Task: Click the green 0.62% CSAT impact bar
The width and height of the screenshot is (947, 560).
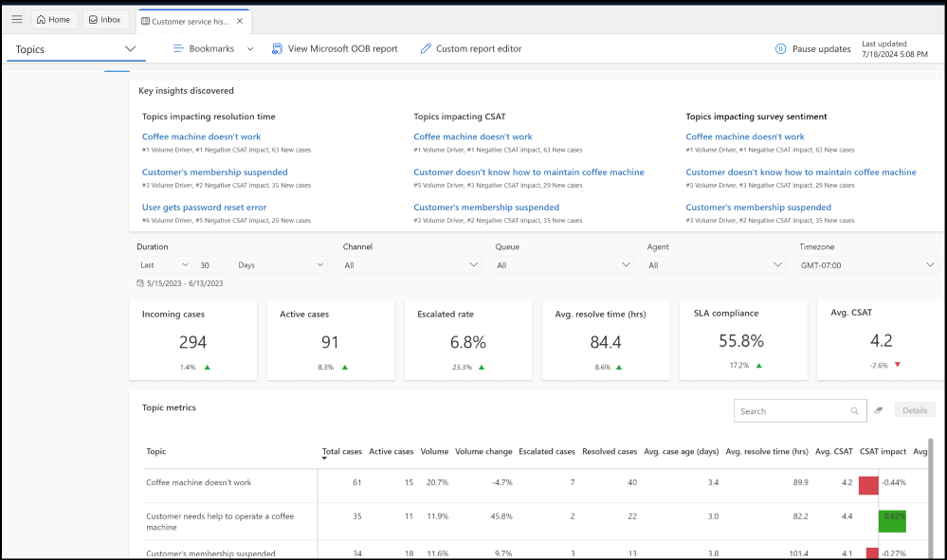Action: (892, 521)
